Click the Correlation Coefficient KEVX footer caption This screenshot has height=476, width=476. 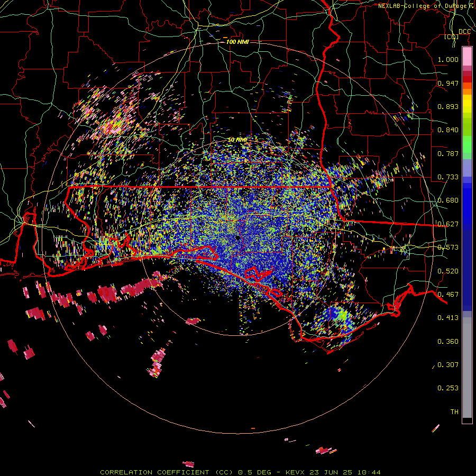(x=240, y=472)
